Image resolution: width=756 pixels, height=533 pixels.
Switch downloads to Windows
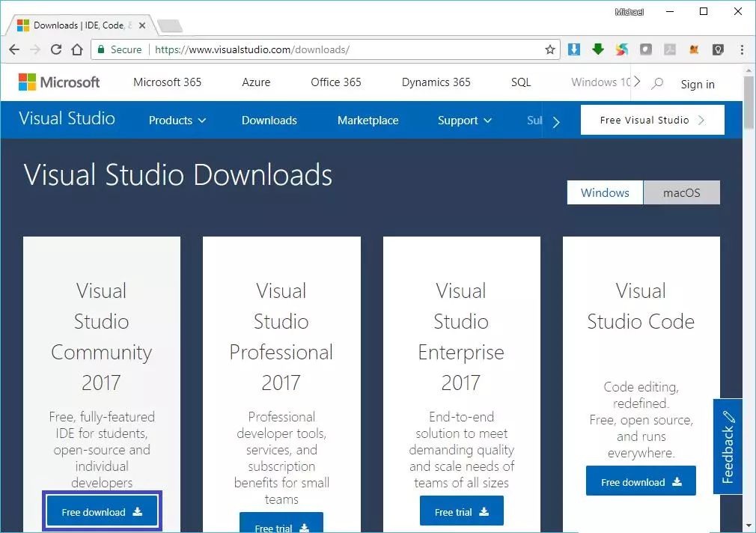click(x=605, y=192)
